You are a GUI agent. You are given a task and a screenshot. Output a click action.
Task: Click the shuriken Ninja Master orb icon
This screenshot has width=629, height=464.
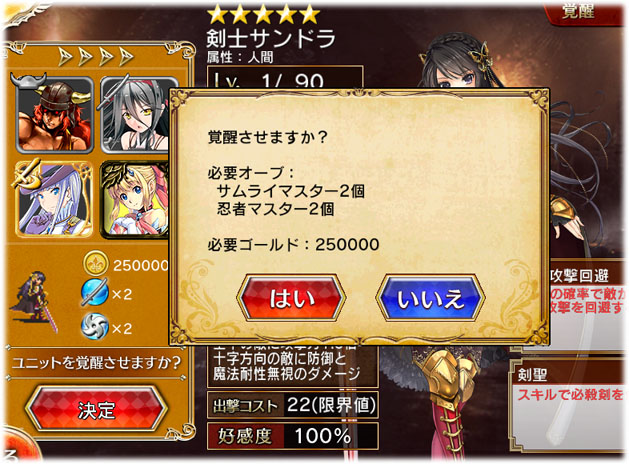(x=95, y=326)
